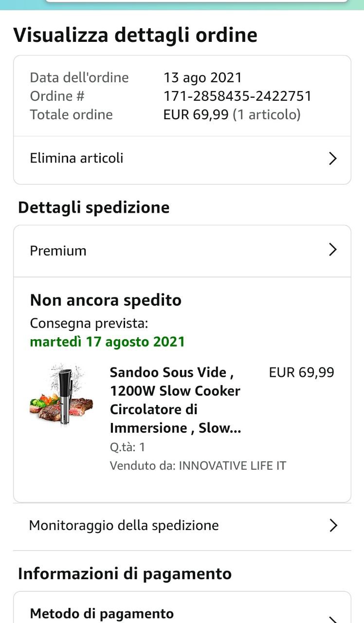Viewport: 364px width, 623px height.
Task: Click the item price EUR 69,99
Action: (302, 372)
